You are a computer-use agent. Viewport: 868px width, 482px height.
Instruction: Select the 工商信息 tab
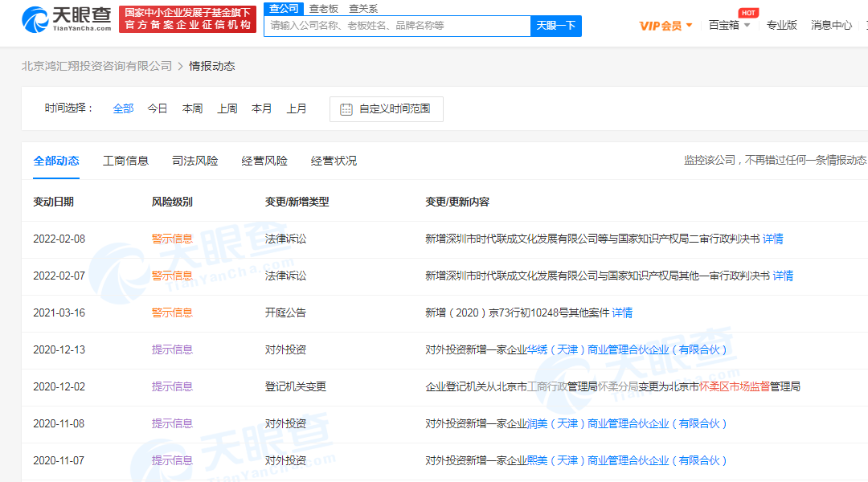125,161
